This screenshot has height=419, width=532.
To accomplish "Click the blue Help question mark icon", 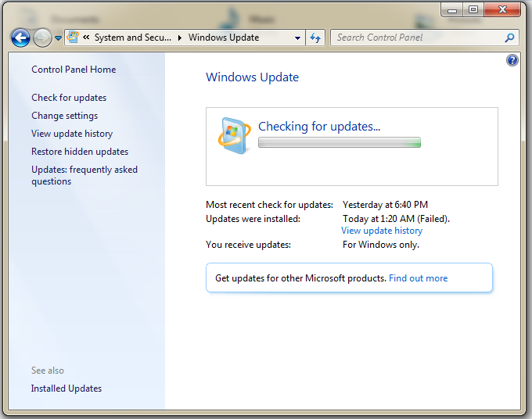I will [x=512, y=60].
